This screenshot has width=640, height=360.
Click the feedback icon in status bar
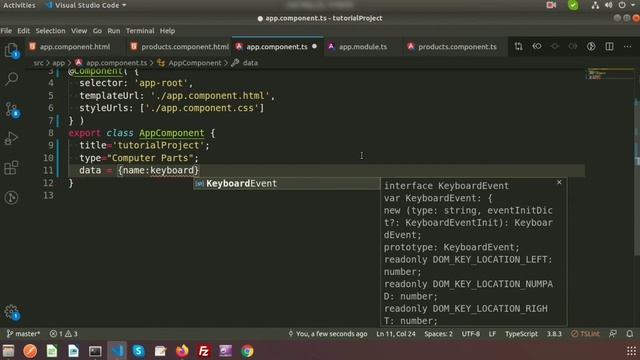[x=613, y=334]
